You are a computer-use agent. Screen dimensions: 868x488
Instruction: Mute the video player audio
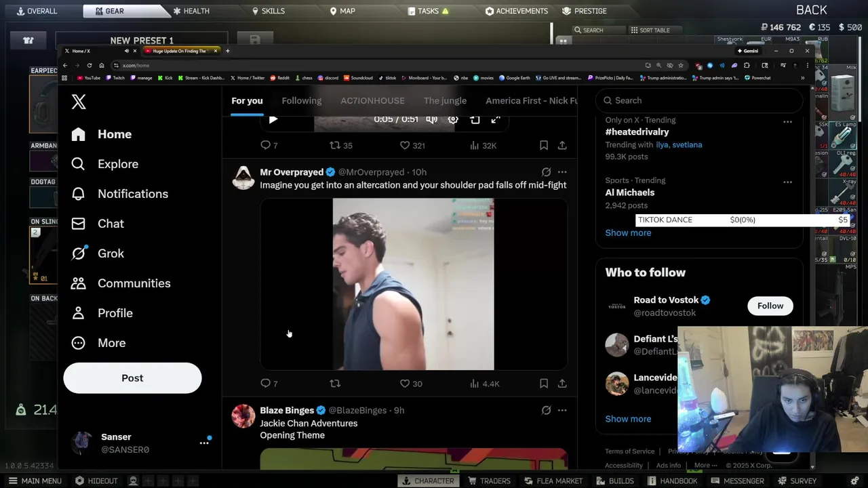[x=431, y=119]
